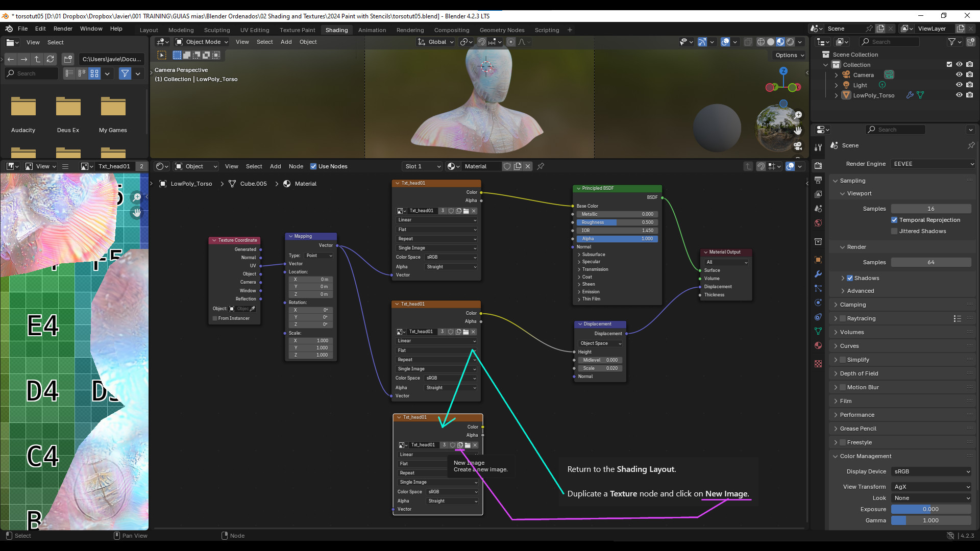The width and height of the screenshot is (980, 551).
Task: Collapse the Color Management panel
Action: point(865,456)
